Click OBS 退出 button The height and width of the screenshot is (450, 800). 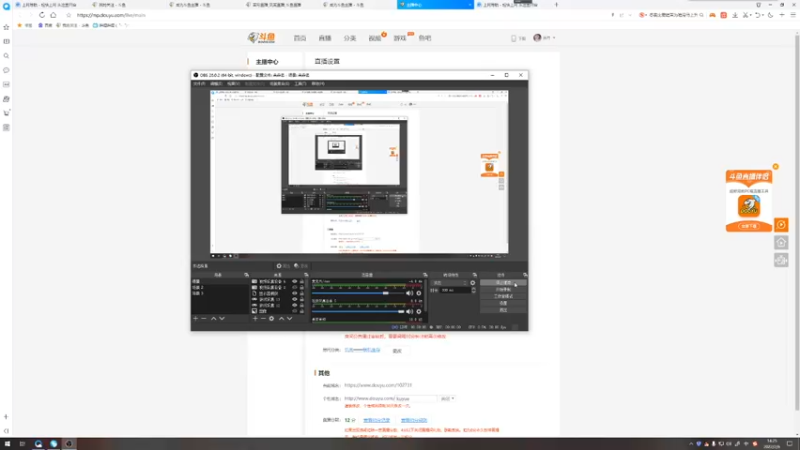tap(503, 310)
